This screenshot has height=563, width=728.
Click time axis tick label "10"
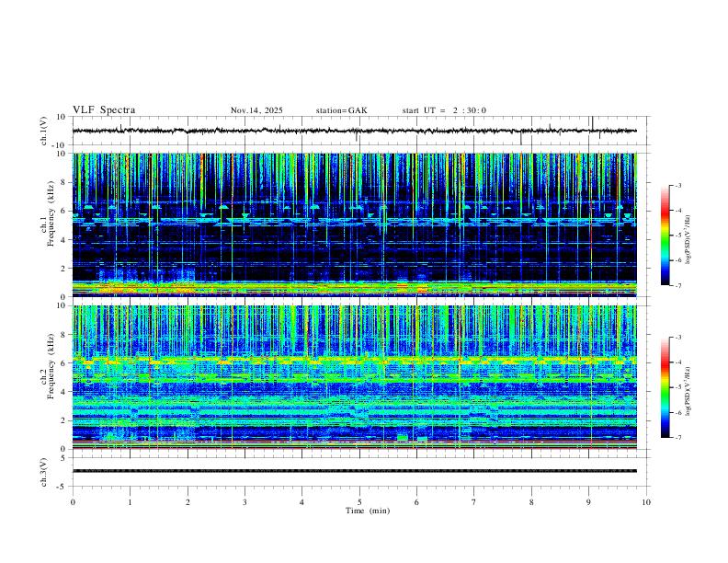646,502
